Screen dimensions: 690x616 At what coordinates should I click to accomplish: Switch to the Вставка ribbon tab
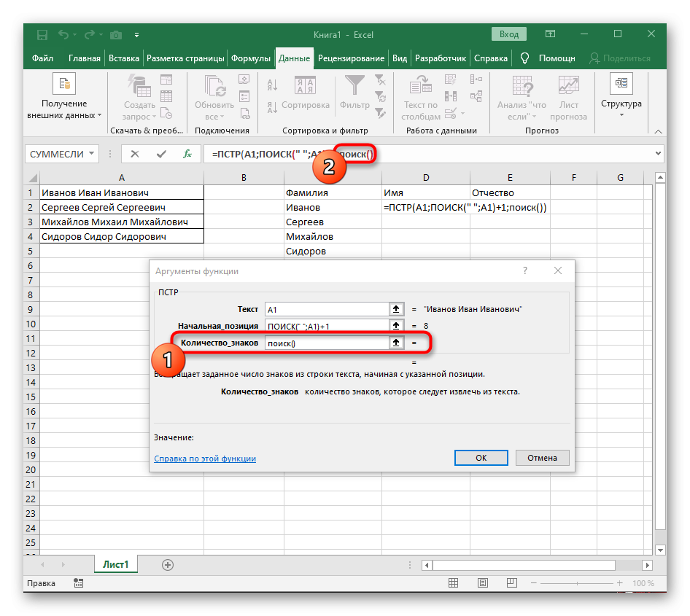pyautogui.click(x=124, y=58)
